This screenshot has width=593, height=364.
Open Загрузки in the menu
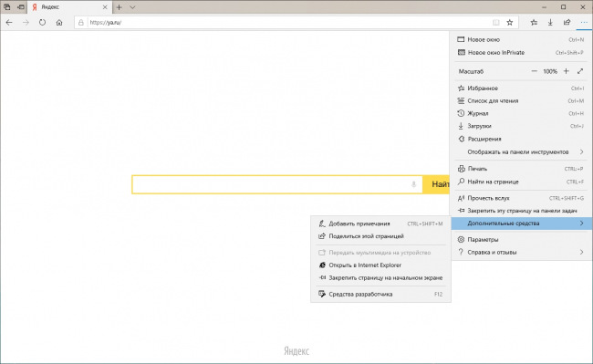pos(521,126)
